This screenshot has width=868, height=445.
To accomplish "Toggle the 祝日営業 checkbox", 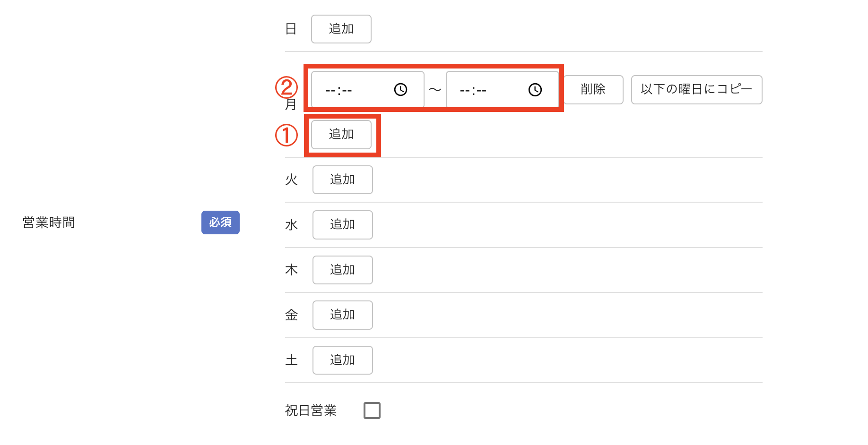I will (x=372, y=411).
